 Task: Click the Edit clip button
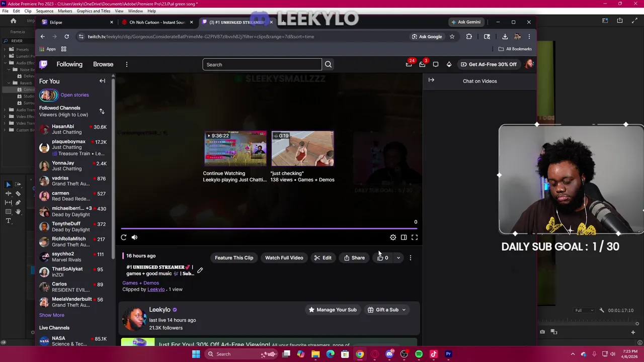coord(323,258)
